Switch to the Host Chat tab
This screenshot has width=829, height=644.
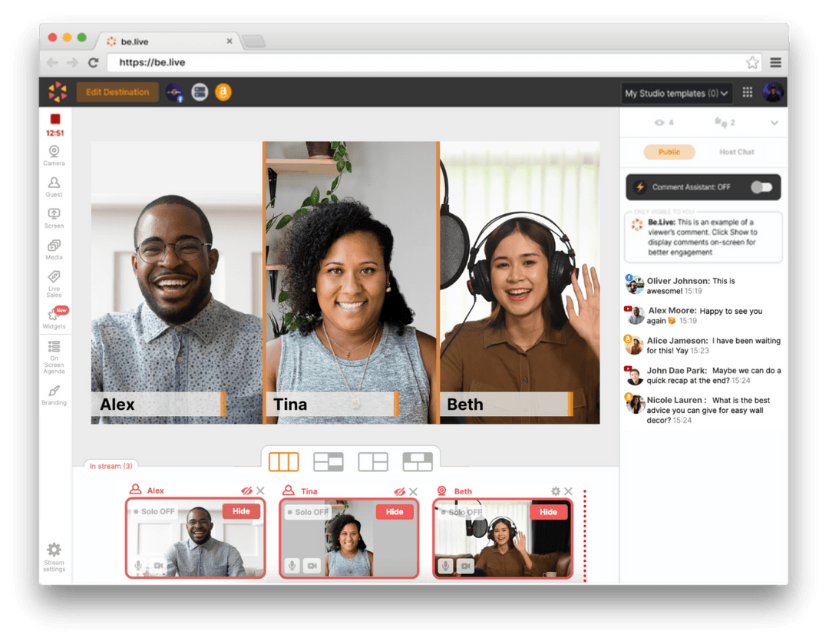736,151
